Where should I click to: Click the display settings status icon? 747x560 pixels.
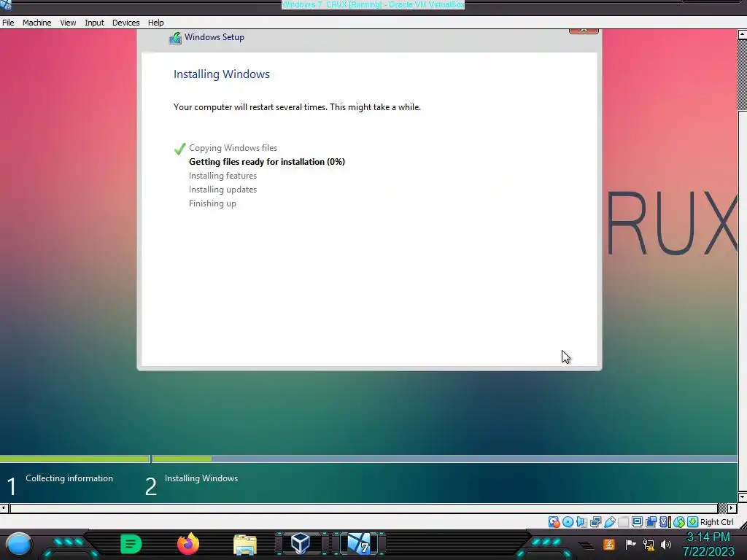click(x=637, y=522)
